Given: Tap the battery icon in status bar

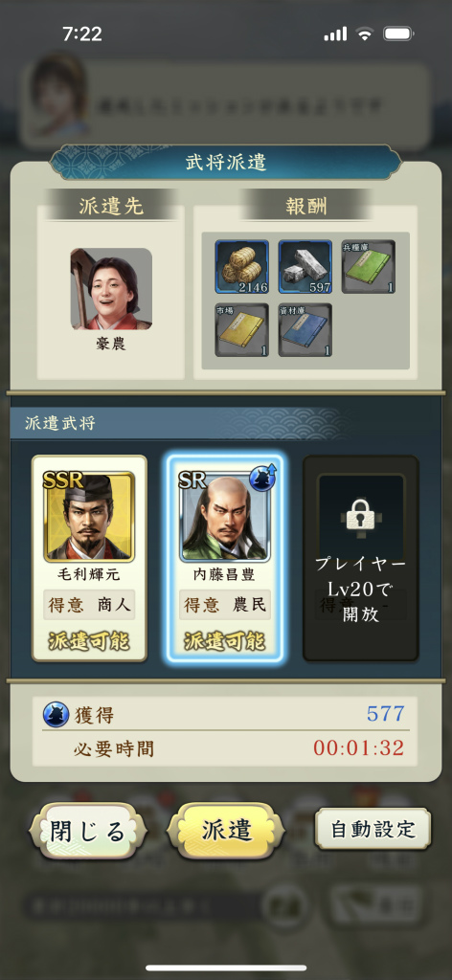Looking at the screenshot, I should (398, 33).
